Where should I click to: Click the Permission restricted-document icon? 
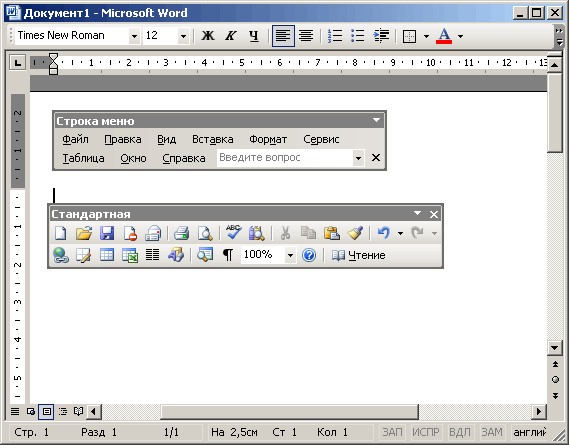pos(130,233)
